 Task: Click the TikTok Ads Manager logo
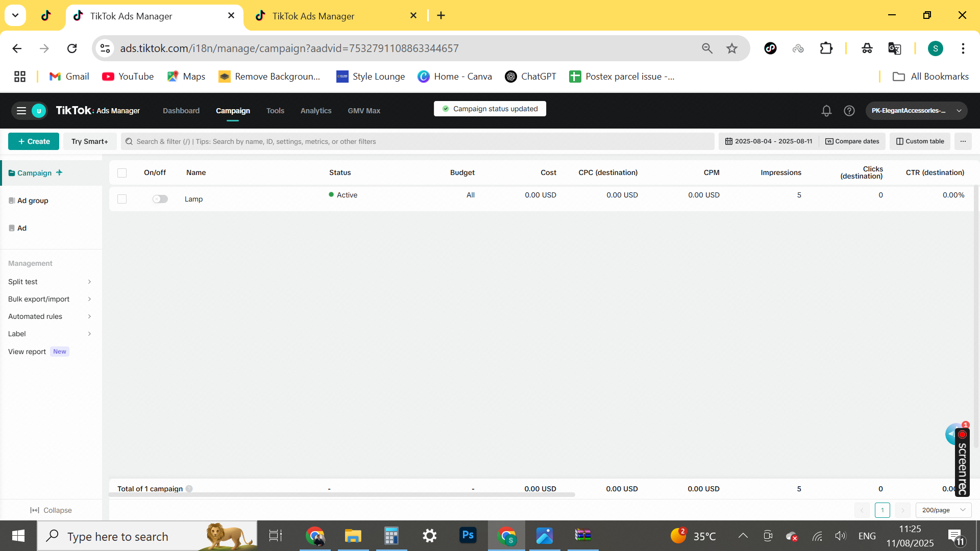coord(97,111)
